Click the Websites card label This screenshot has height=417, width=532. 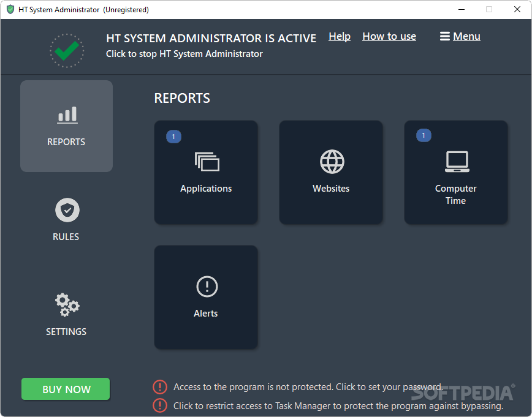click(x=331, y=189)
